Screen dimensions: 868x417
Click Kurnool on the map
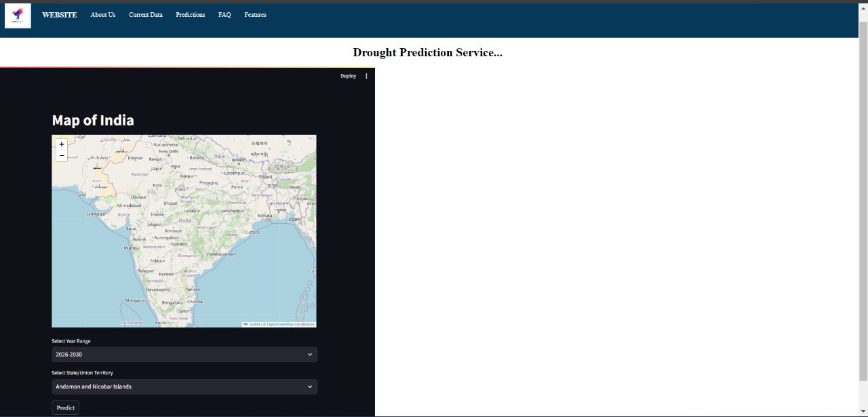(166, 274)
